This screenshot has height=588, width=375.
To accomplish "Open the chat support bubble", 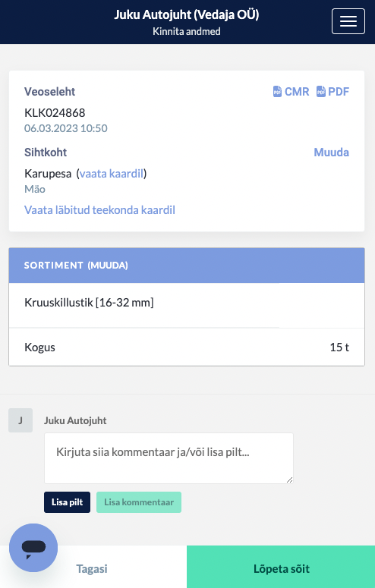I will click(33, 548).
